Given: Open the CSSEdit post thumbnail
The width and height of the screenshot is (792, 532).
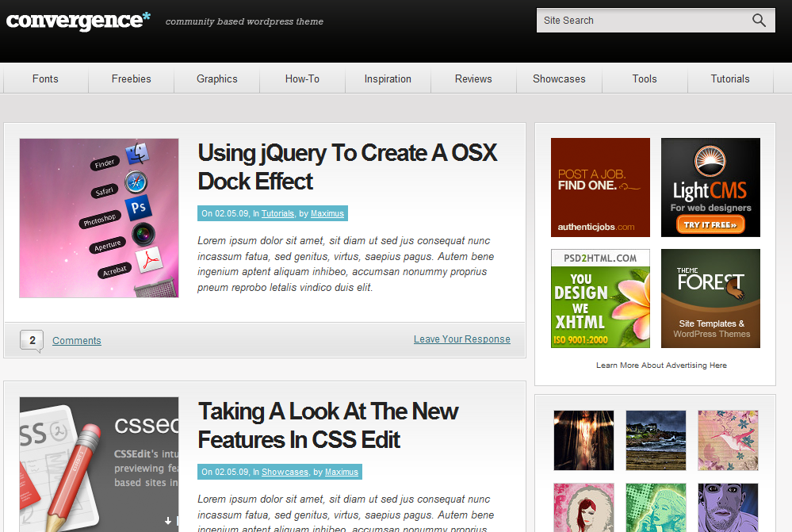Looking at the screenshot, I should point(99,465).
